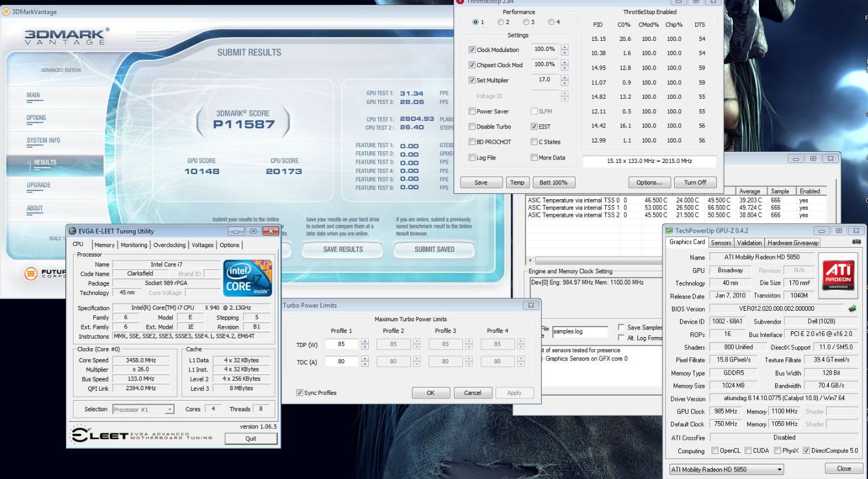868x479 pixels.
Task: Click the sensor list horizontal scrollbar arrow
Action: pos(530,261)
